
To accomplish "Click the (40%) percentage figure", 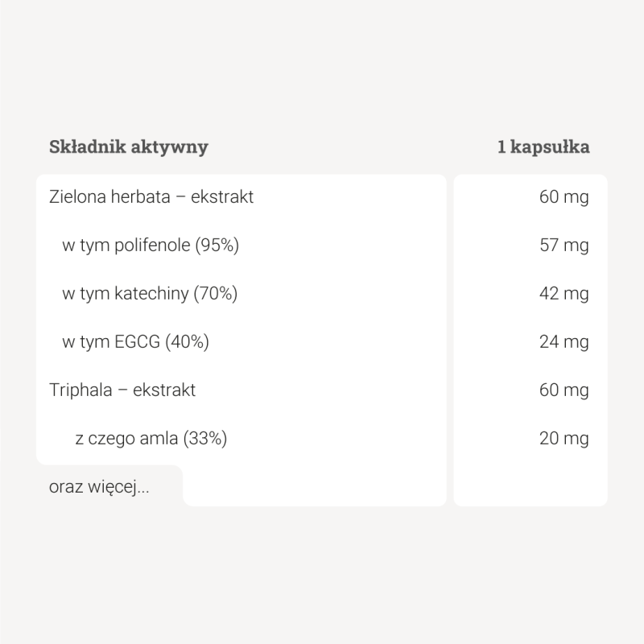I will tap(187, 342).
